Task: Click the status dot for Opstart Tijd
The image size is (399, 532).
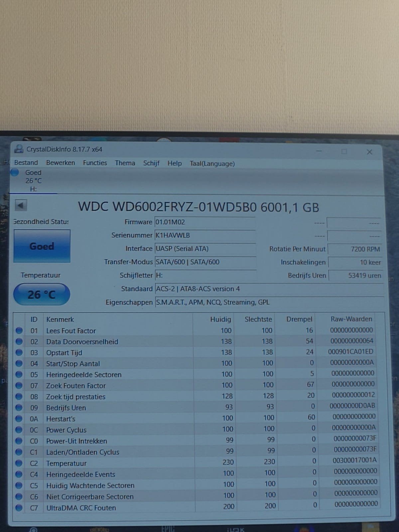Action: 19,352
